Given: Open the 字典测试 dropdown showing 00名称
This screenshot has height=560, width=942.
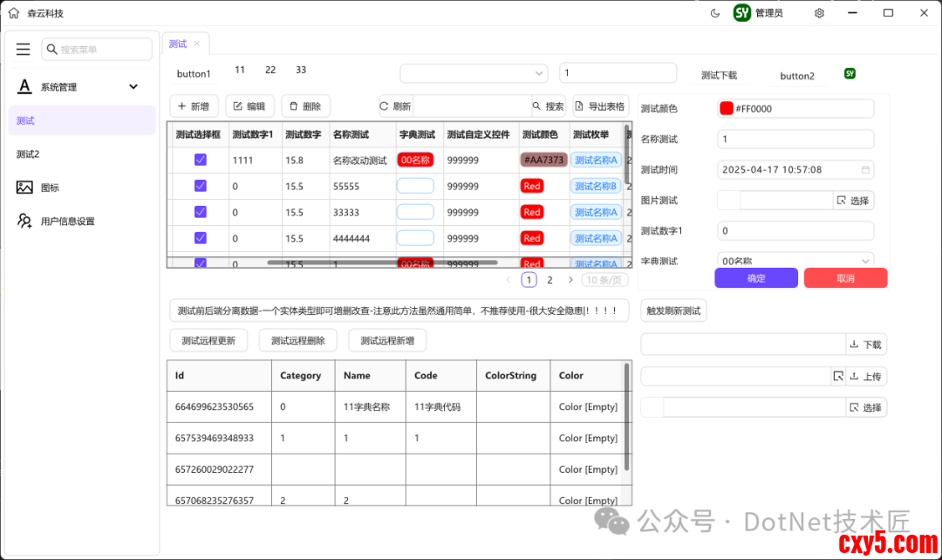Looking at the screenshot, I should 795,261.
